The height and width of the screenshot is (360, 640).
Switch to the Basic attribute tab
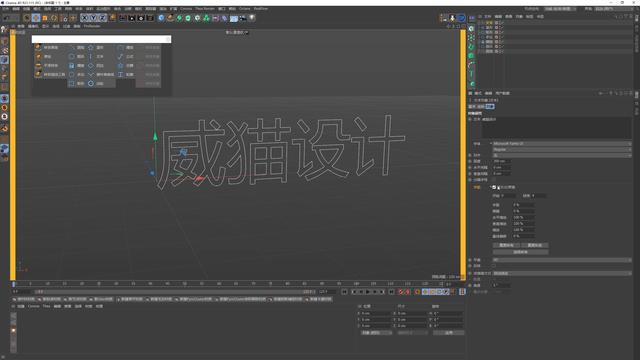(473, 107)
